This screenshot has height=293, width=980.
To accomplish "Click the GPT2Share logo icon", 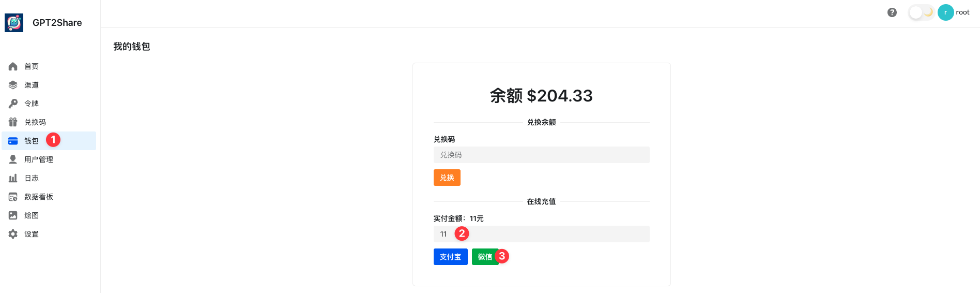I will click(14, 23).
